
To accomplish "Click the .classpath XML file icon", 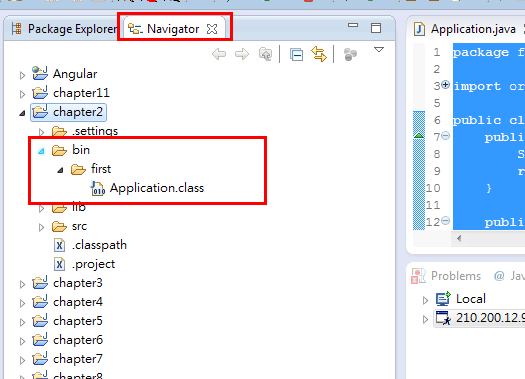I will (x=59, y=245).
